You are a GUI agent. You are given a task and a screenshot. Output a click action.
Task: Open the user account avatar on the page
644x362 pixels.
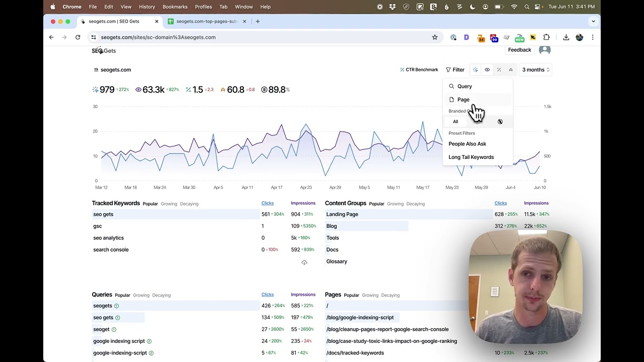click(x=544, y=50)
